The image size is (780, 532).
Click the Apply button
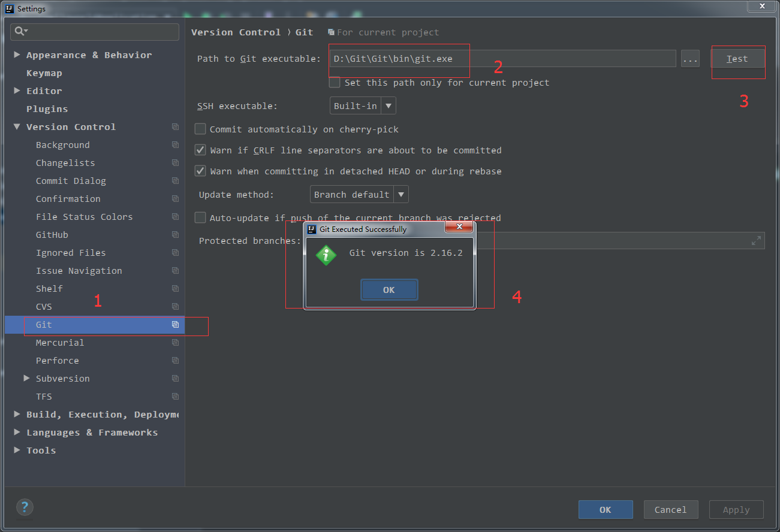point(736,510)
